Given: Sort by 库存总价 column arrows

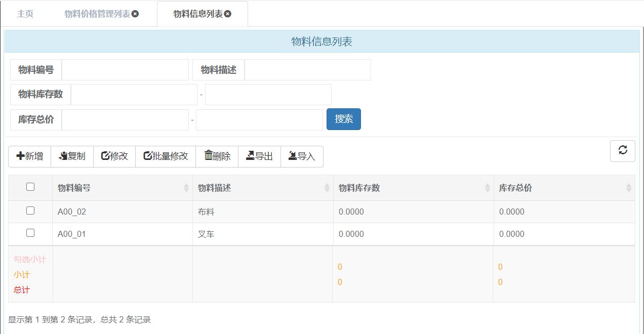Looking at the screenshot, I should [x=629, y=188].
